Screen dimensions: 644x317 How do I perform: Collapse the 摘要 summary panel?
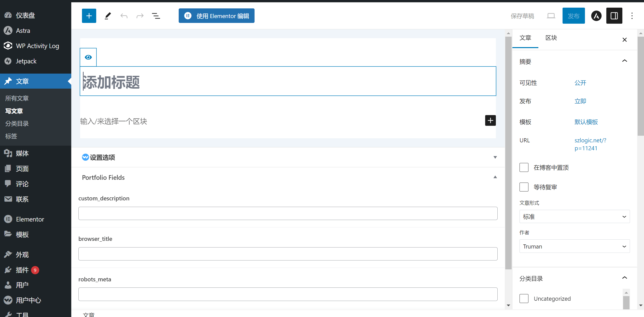coord(625,61)
